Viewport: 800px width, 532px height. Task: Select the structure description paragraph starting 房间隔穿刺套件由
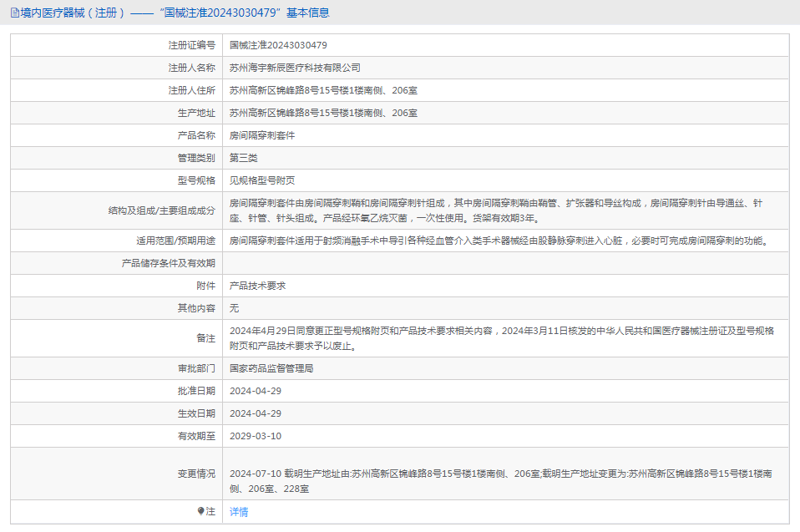pyautogui.click(x=496, y=210)
